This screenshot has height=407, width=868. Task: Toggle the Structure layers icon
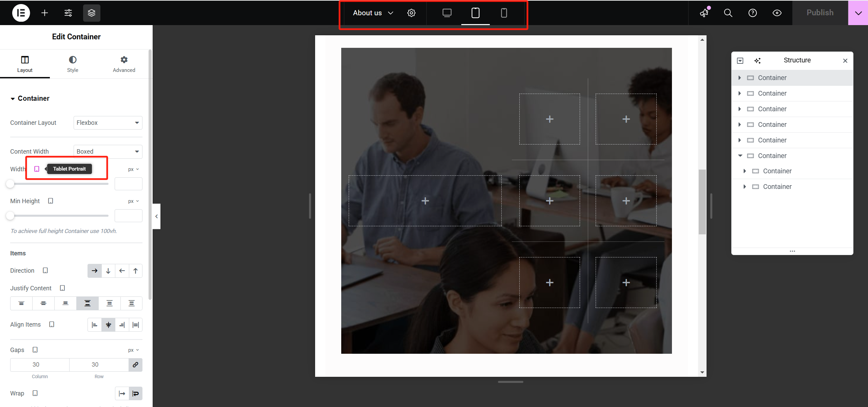92,13
